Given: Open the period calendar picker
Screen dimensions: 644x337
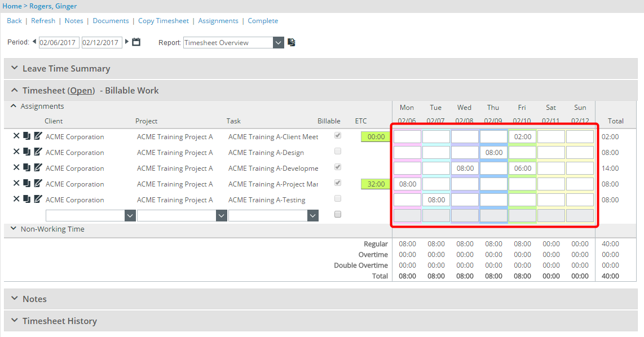Looking at the screenshot, I should click(136, 42).
